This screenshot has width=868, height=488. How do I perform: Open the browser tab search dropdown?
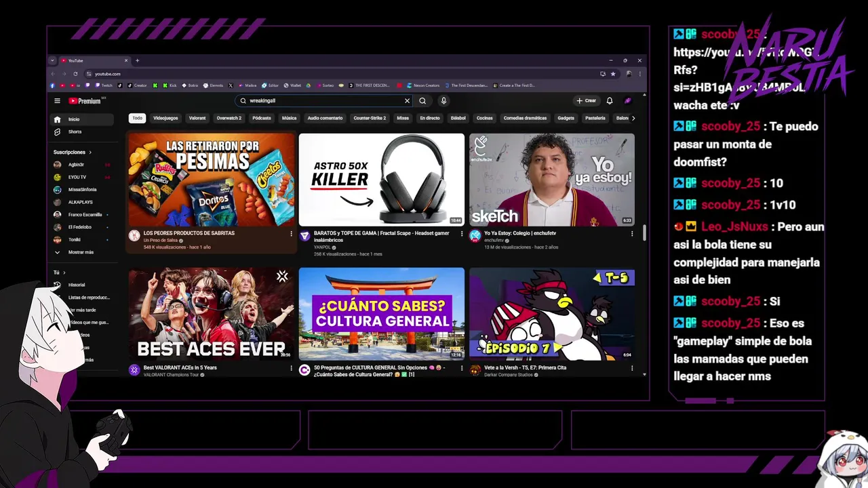pyautogui.click(x=53, y=60)
